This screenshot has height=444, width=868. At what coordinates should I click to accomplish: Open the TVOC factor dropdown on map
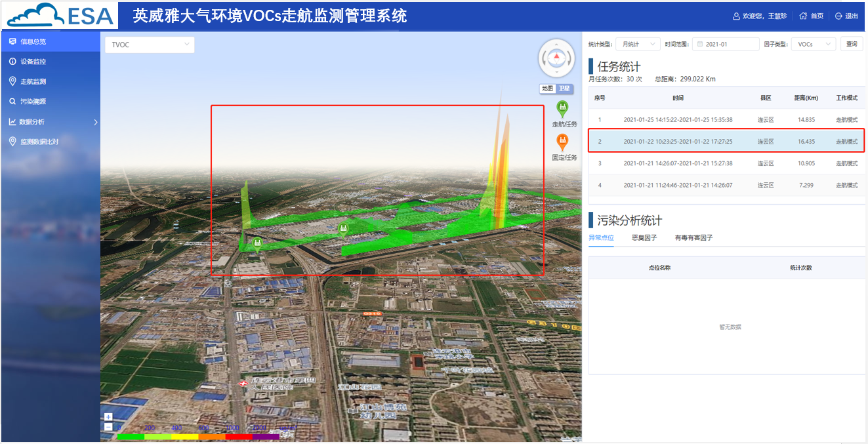click(150, 45)
